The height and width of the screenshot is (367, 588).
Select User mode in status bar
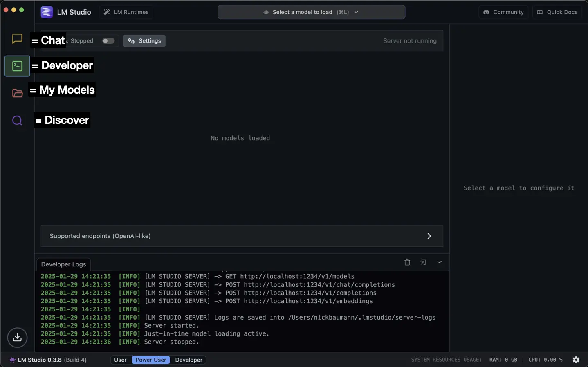[x=120, y=360]
